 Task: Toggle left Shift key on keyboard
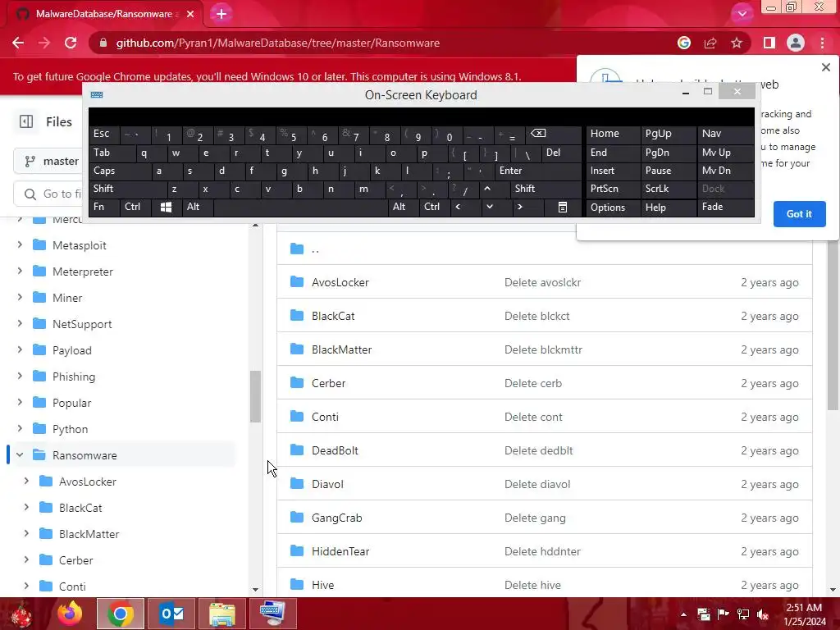tap(129, 189)
